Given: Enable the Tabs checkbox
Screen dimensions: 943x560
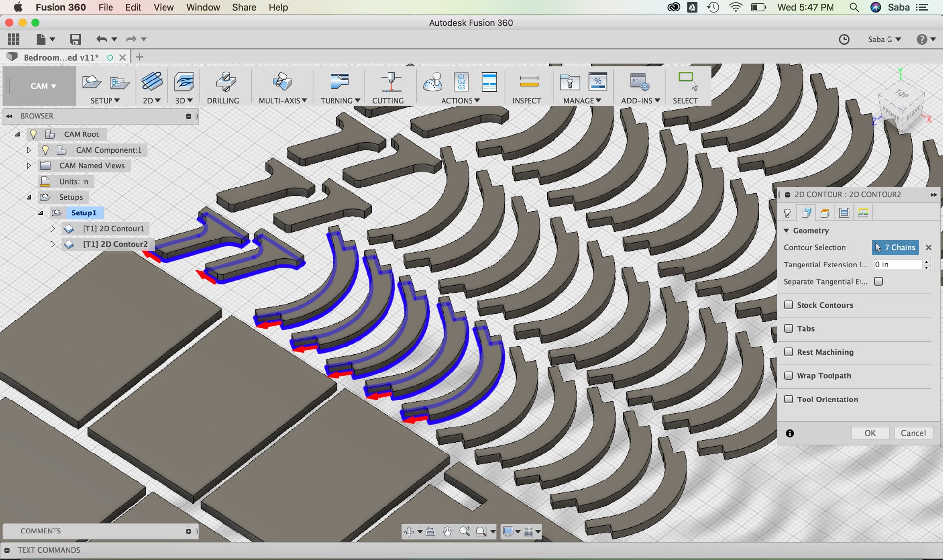Looking at the screenshot, I should [x=789, y=328].
